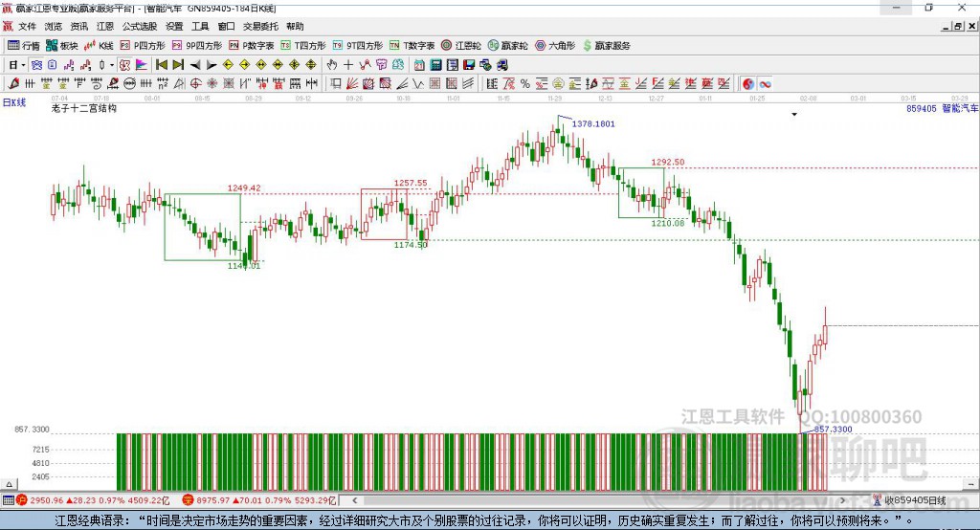Open the 设置 menu
This screenshot has height=530, width=980.
(x=174, y=26)
